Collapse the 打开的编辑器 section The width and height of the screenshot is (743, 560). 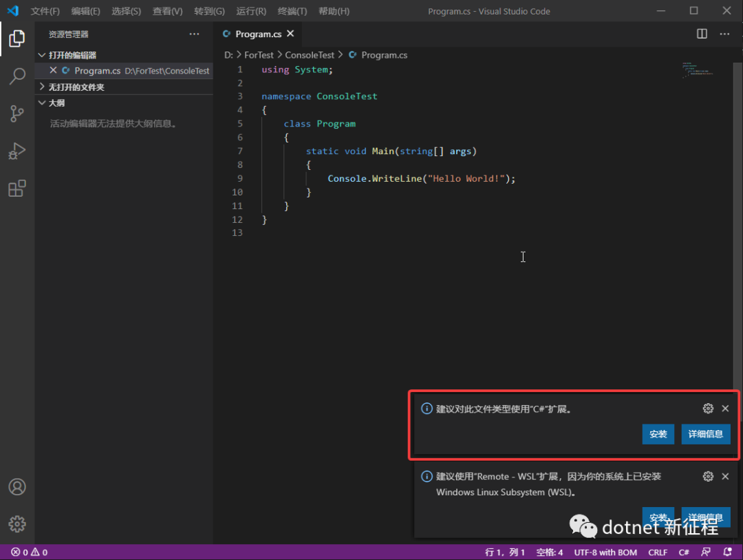42,55
